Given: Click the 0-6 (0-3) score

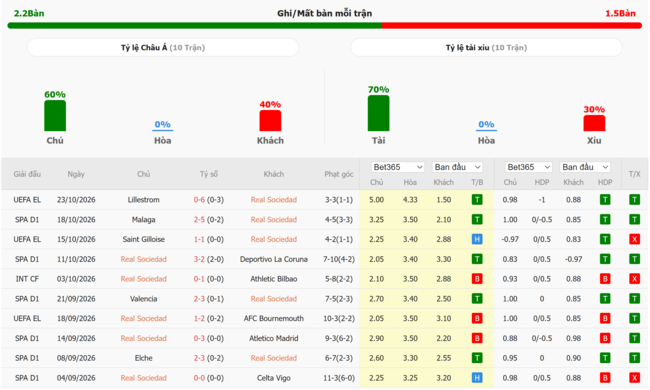Looking at the screenshot, I should (209, 200).
